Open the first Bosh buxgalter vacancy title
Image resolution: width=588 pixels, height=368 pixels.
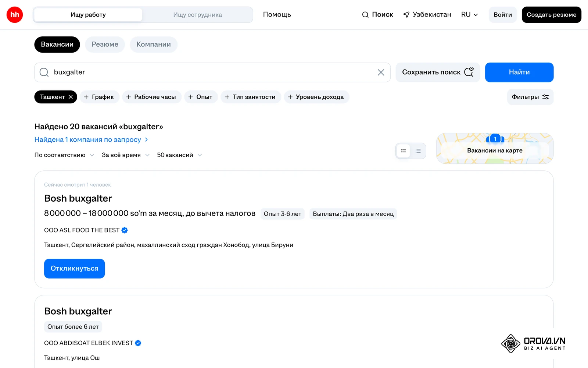(78, 198)
